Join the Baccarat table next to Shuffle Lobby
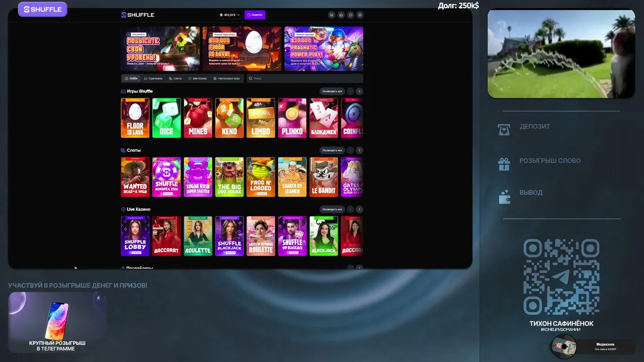This screenshot has height=362, width=644. click(167, 236)
